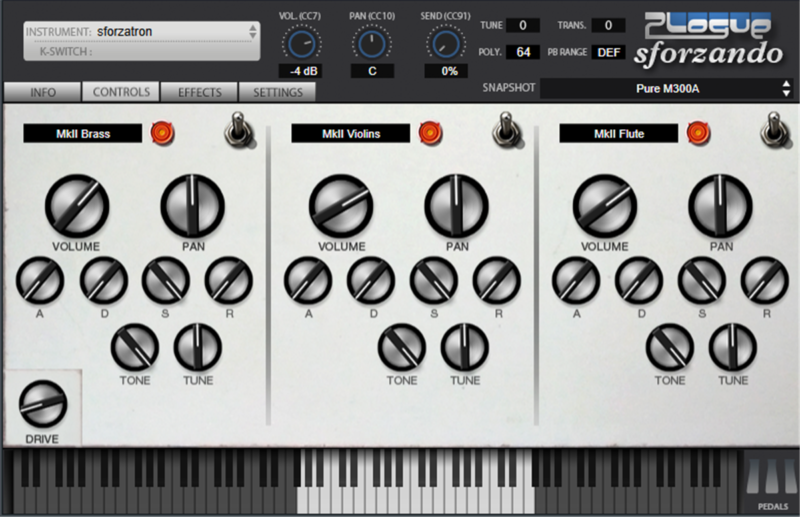
Task: Flip the MkII Brass toggle switch
Action: pos(236,128)
